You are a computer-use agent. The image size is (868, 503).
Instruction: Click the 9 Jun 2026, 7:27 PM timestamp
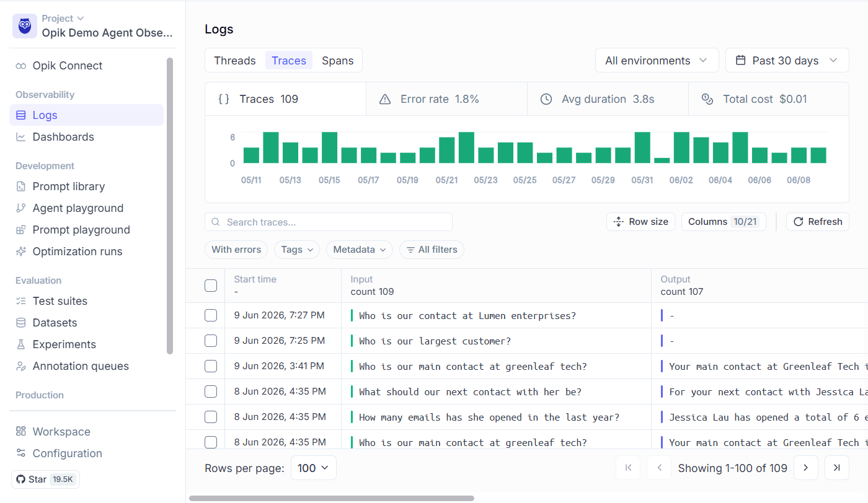(x=280, y=315)
